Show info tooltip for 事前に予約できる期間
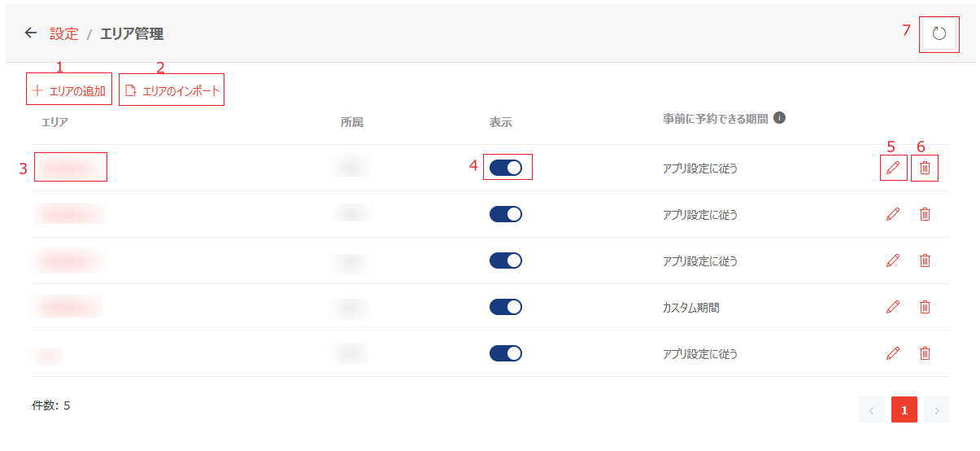 pos(779,117)
